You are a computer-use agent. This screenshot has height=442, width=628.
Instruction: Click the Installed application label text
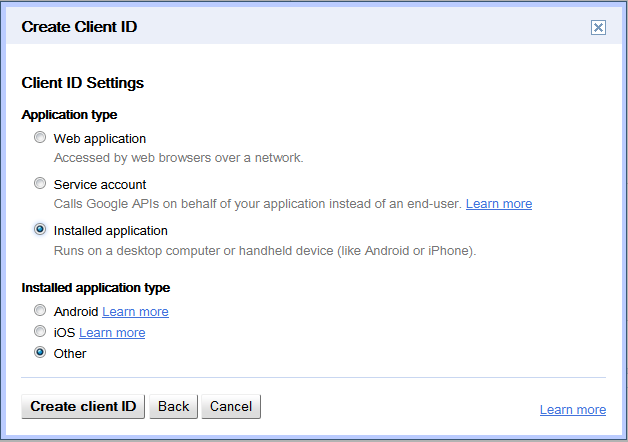111,231
